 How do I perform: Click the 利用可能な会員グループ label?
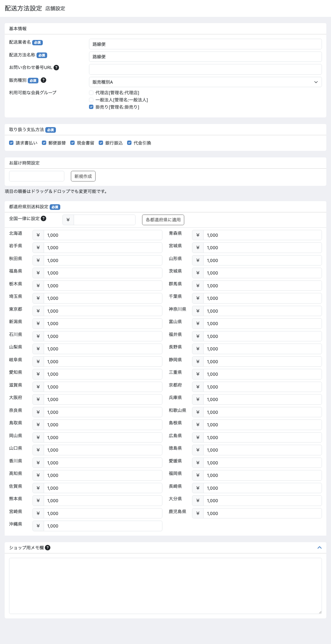(33, 92)
